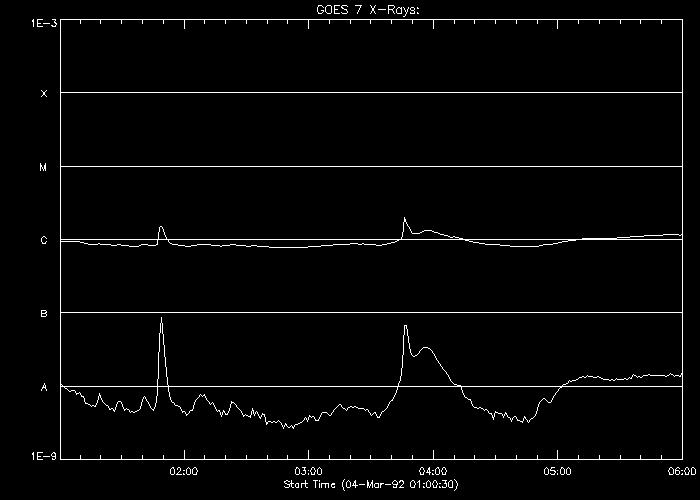Click the upper curve's small peak before 02:00
The image size is (700, 500).
point(161,227)
